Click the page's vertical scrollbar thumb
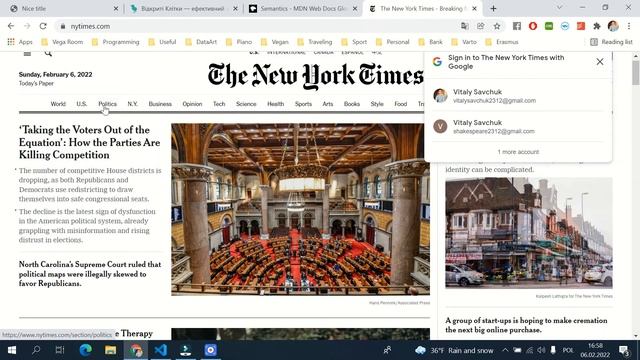 tap(636, 72)
